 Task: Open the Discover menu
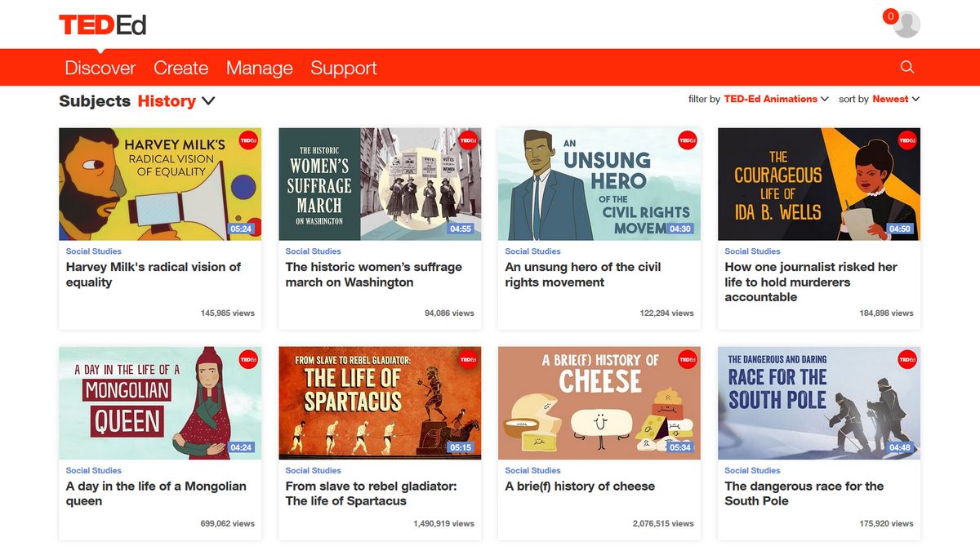coord(100,68)
